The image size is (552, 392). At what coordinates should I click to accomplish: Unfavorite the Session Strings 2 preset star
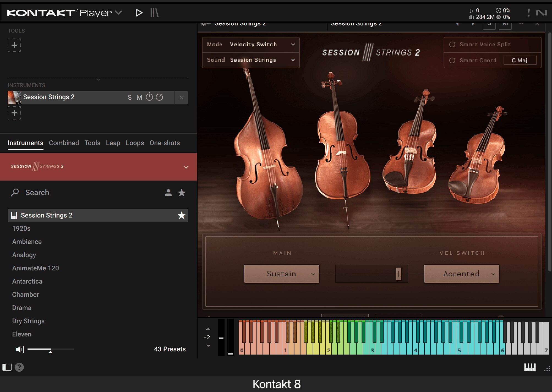pyautogui.click(x=182, y=215)
